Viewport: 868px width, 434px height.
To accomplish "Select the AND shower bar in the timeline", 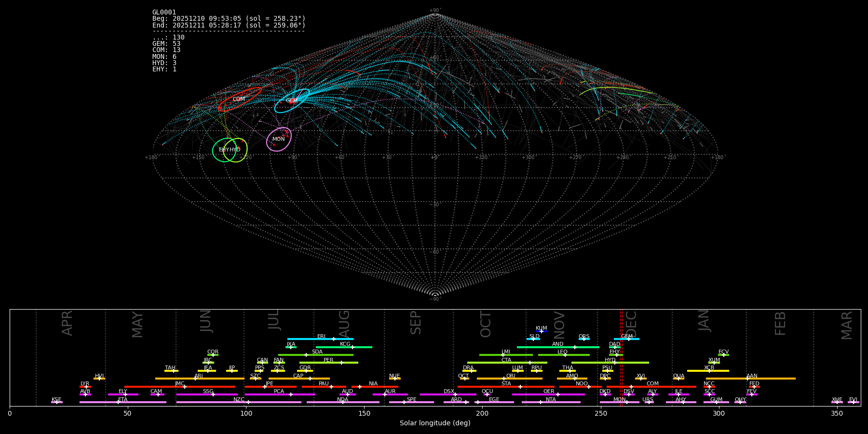I will pyautogui.click(x=558, y=347).
